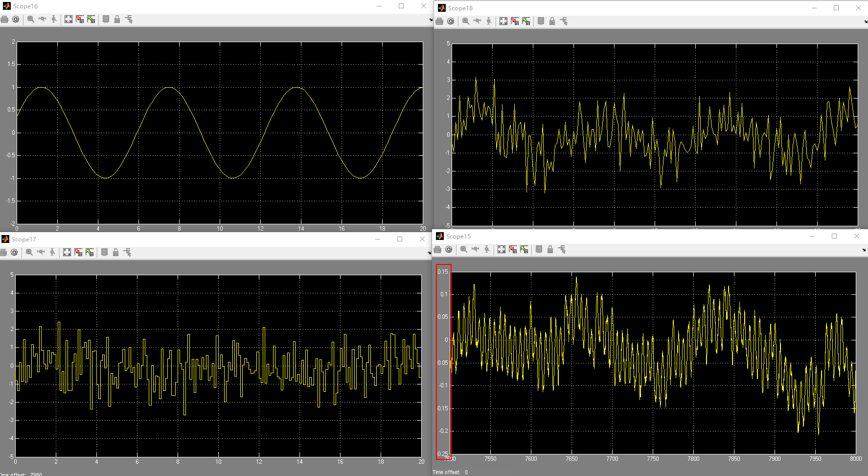This screenshot has height=476, width=868.
Task: Autoscale the Scope16 axes
Action: click(x=69, y=19)
